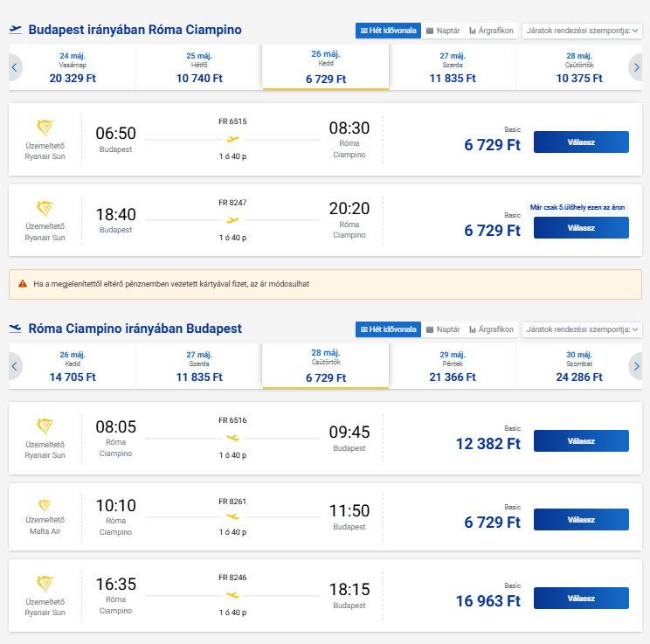Switch the outbound view to Árgrafikon

coord(493,31)
